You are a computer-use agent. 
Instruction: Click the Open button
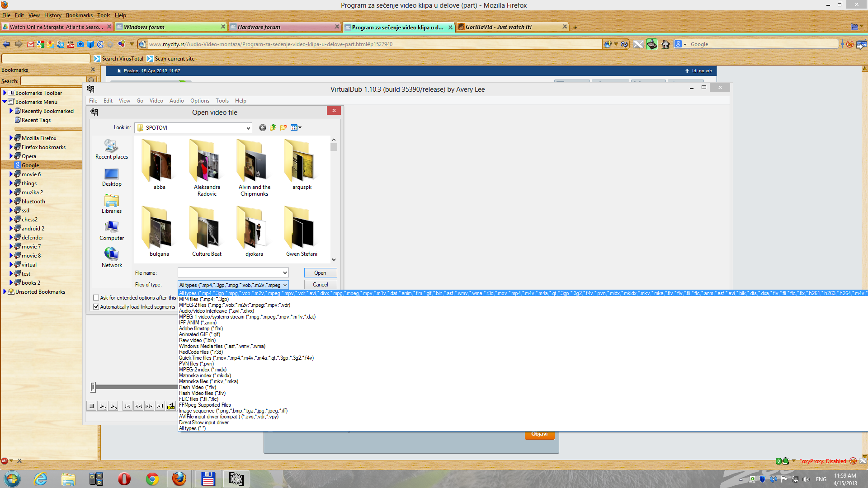click(x=320, y=273)
